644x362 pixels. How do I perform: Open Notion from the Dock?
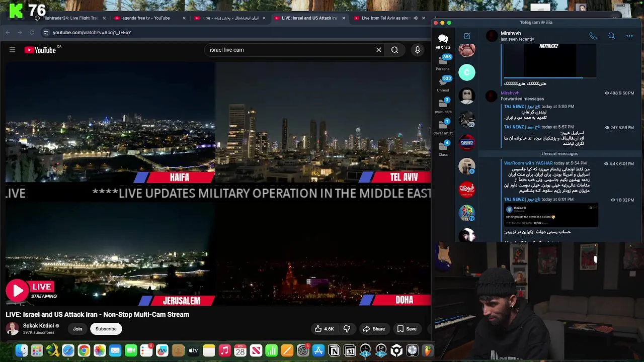tap(334, 350)
